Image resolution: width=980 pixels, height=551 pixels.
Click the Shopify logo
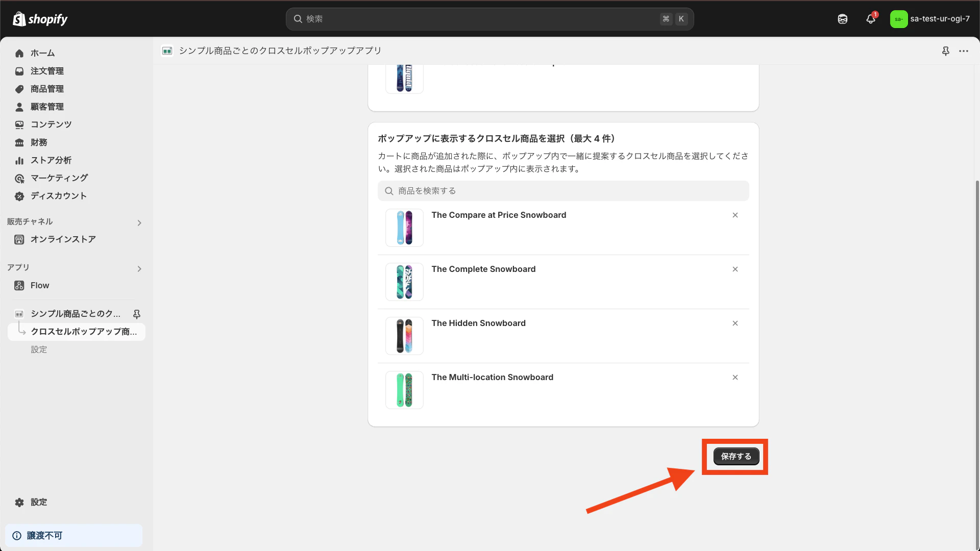click(x=40, y=19)
